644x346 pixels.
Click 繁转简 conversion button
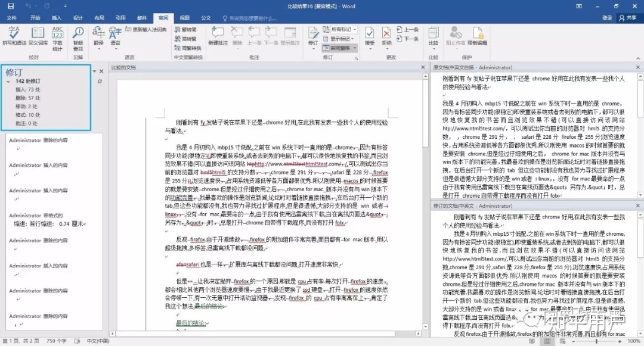185,30
